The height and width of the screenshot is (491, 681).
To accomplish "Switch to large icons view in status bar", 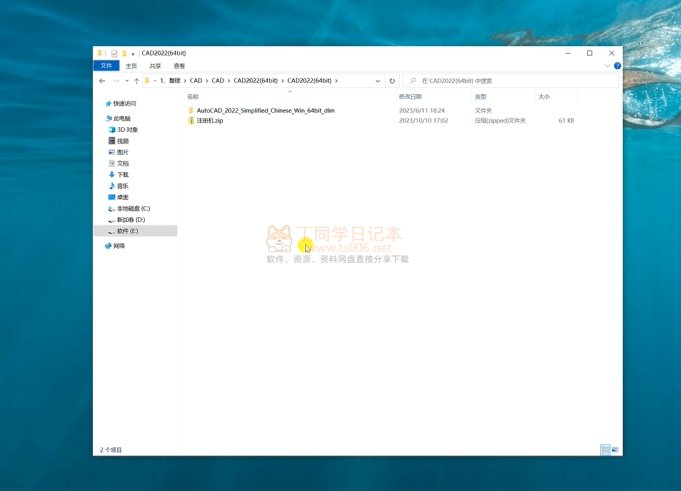I will tap(614, 450).
